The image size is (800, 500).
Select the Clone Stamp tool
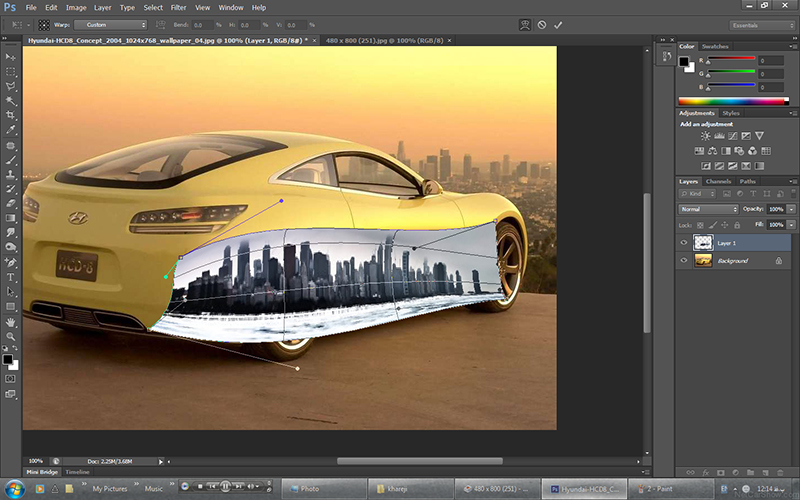pos(10,174)
